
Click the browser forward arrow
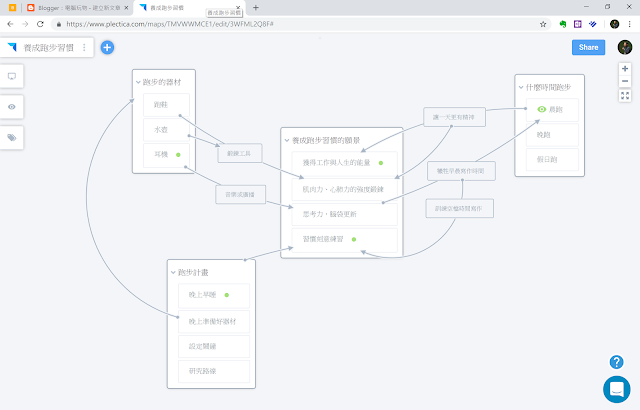pyautogui.click(x=25, y=24)
